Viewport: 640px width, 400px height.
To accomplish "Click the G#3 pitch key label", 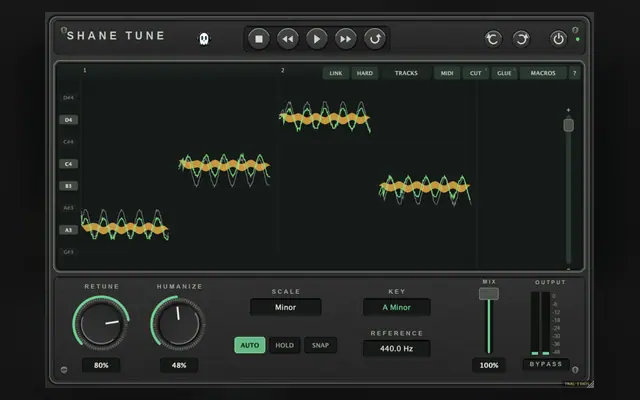I will tap(69, 252).
